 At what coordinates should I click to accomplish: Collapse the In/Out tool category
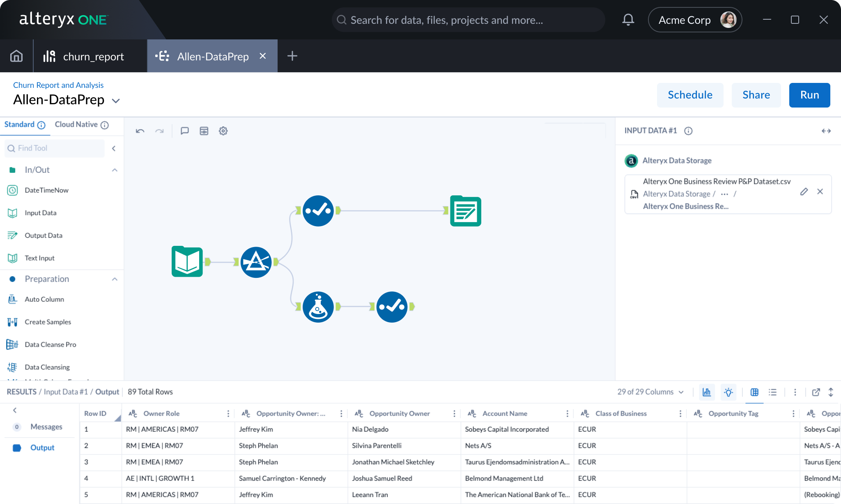pos(115,170)
